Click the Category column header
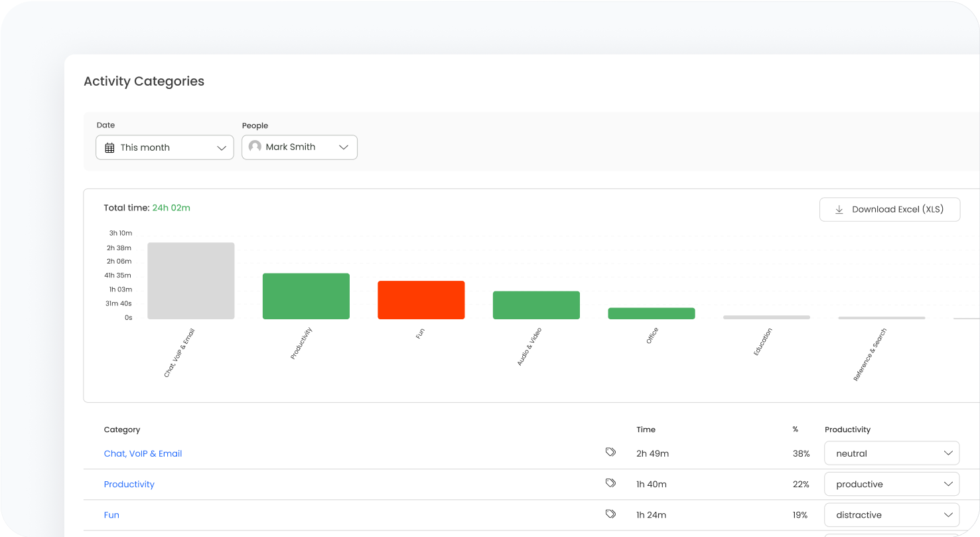Image resolution: width=980 pixels, height=537 pixels. tap(122, 429)
